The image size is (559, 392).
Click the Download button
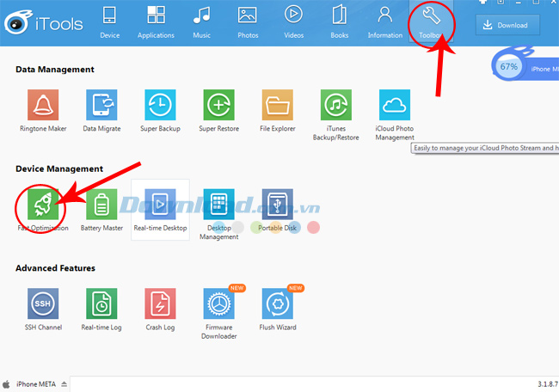(507, 25)
